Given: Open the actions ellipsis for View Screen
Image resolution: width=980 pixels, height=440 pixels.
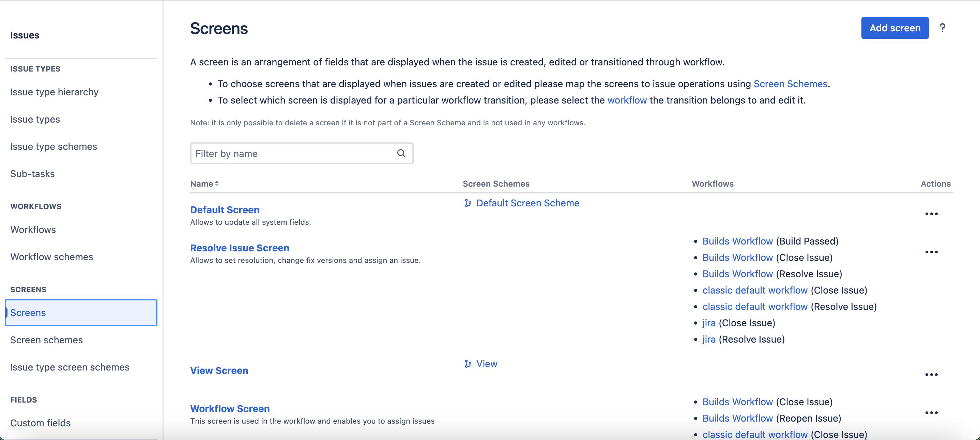Looking at the screenshot, I should [x=931, y=375].
